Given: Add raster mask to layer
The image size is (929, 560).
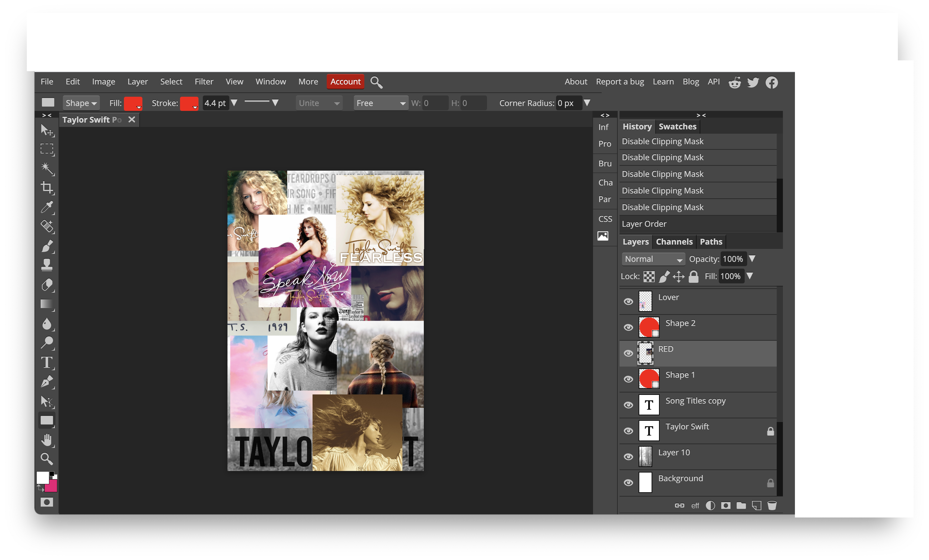Looking at the screenshot, I should coord(726,506).
